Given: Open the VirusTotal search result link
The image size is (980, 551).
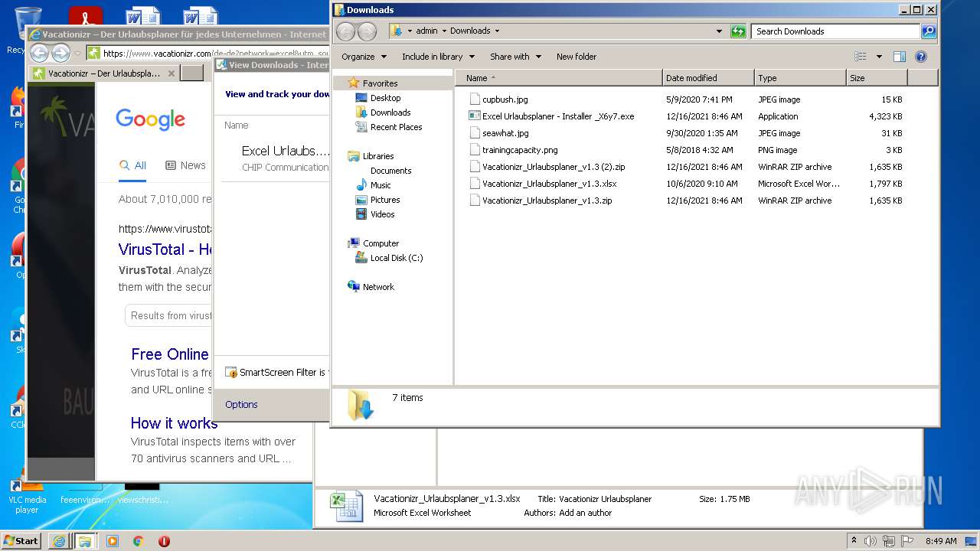Looking at the screenshot, I should pyautogui.click(x=165, y=249).
